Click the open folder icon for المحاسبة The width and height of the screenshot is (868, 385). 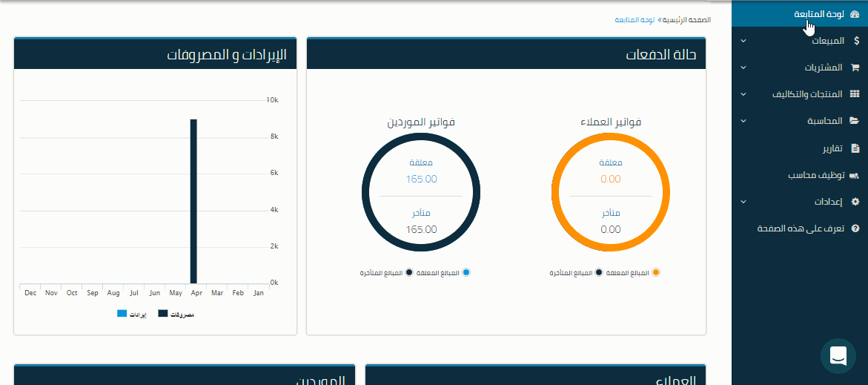tap(854, 121)
